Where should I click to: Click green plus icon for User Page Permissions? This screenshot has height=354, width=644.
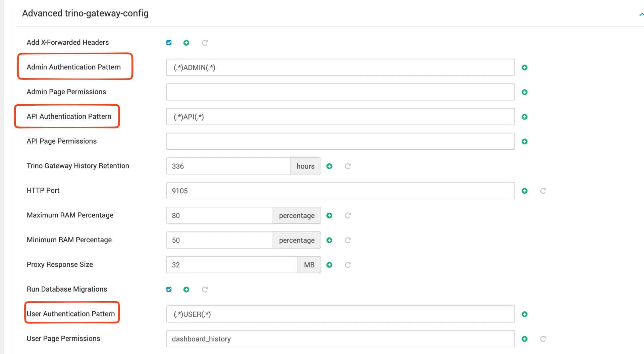coord(525,339)
